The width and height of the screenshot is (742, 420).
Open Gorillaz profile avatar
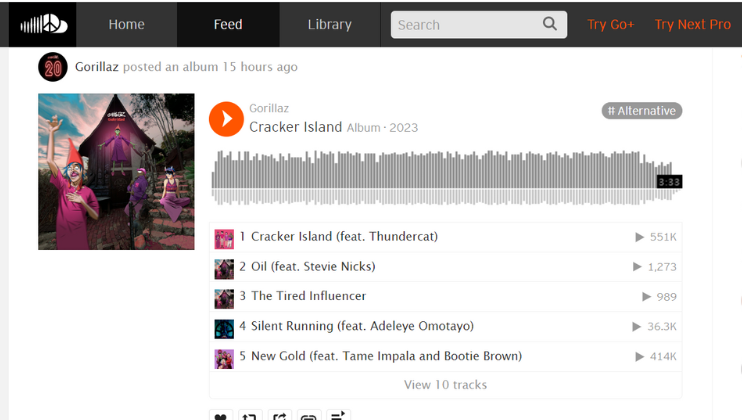click(x=53, y=67)
